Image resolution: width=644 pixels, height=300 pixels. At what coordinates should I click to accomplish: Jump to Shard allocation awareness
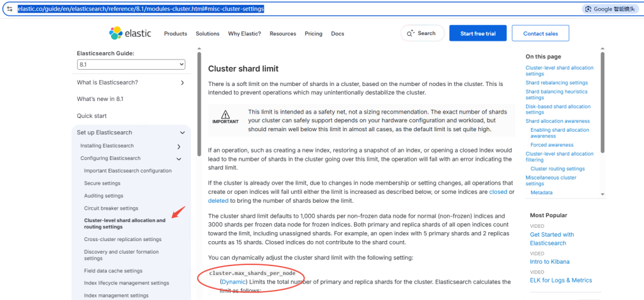coord(558,121)
